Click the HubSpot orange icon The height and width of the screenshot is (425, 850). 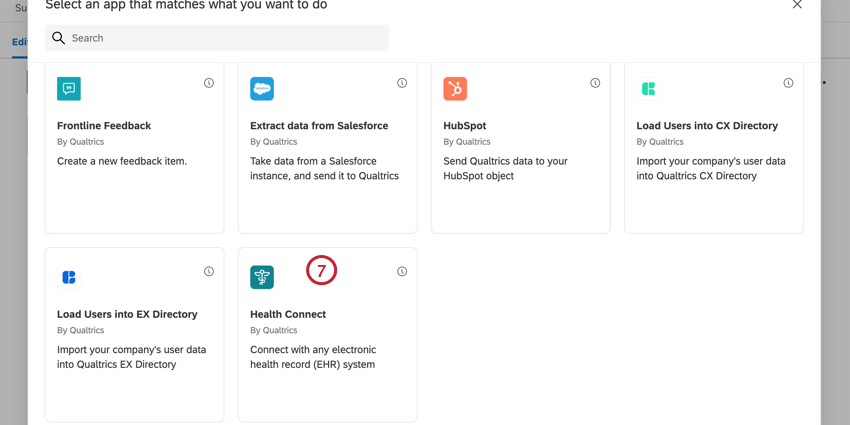(x=455, y=88)
